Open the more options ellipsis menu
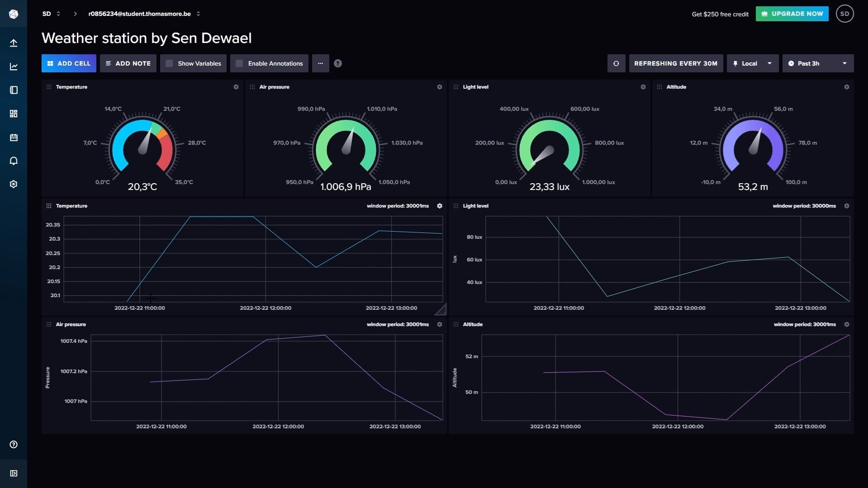Screen dimensions: 868x488 click(x=320, y=63)
